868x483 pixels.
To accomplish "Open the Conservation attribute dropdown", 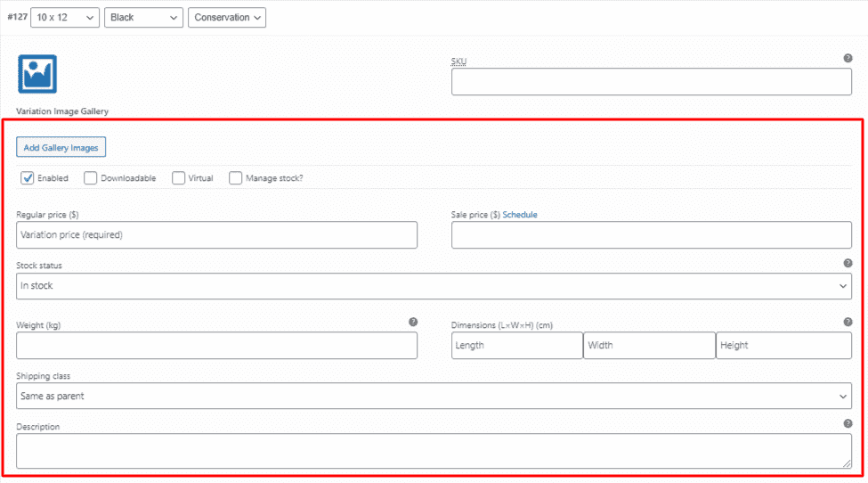I will tap(227, 17).
